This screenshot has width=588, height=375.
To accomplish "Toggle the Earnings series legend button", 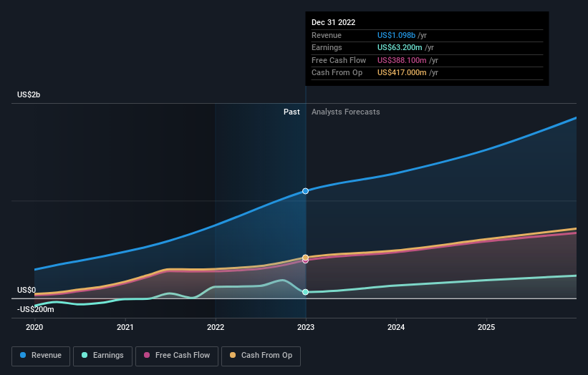I will 102,356.
